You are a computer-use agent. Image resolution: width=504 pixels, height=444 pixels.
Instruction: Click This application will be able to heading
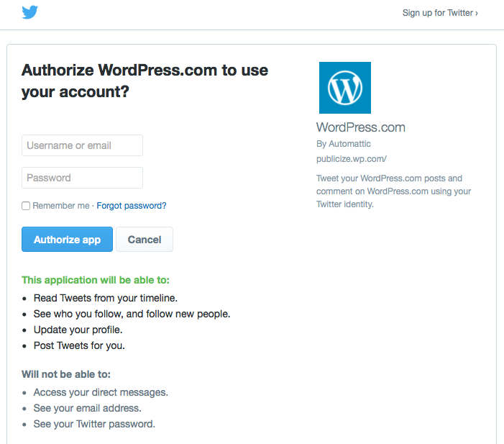point(96,280)
